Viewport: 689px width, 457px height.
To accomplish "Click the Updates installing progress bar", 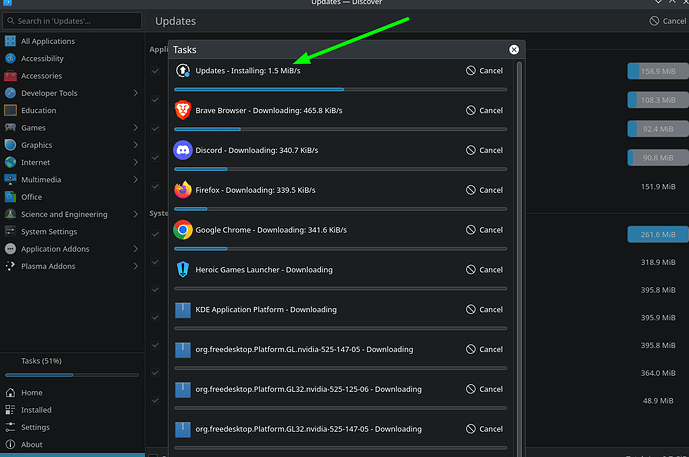I will (x=341, y=89).
